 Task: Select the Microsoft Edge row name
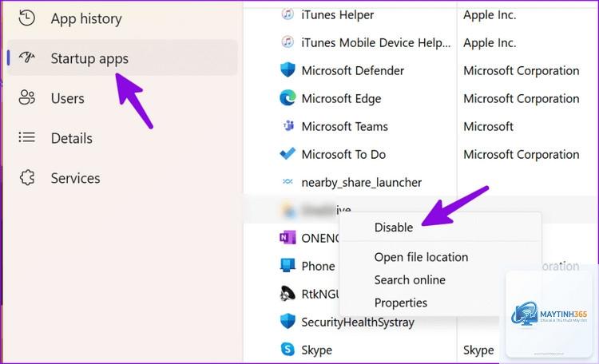(341, 98)
